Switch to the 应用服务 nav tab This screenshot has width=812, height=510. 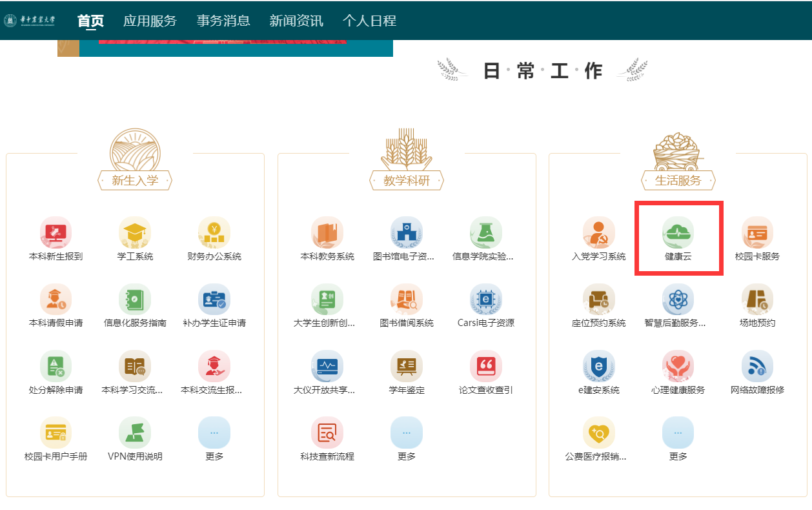pyautogui.click(x=150, y=21)
